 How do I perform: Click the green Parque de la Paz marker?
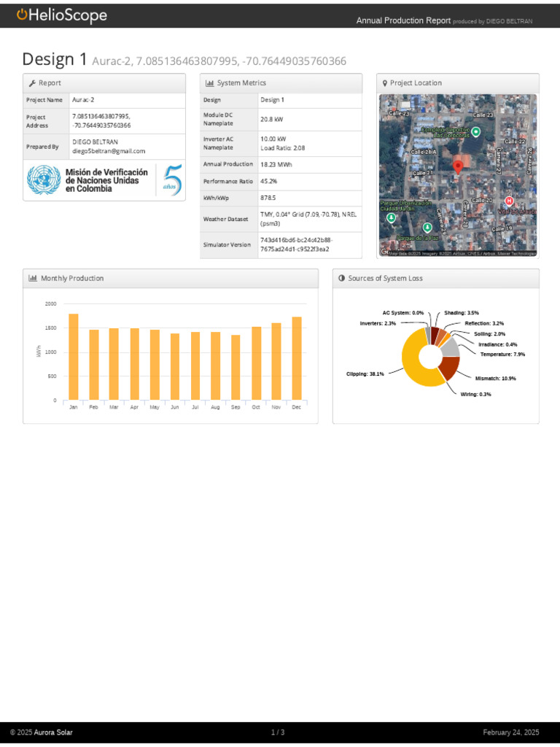[427, 228]
